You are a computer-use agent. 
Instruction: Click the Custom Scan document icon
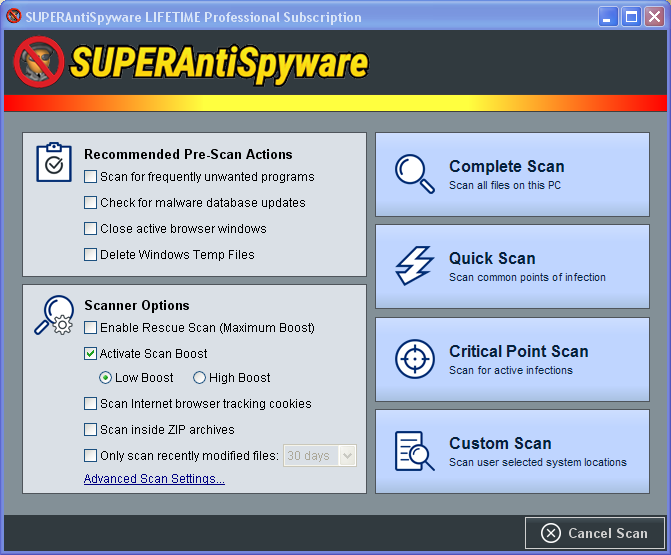(x=415, y=451)
